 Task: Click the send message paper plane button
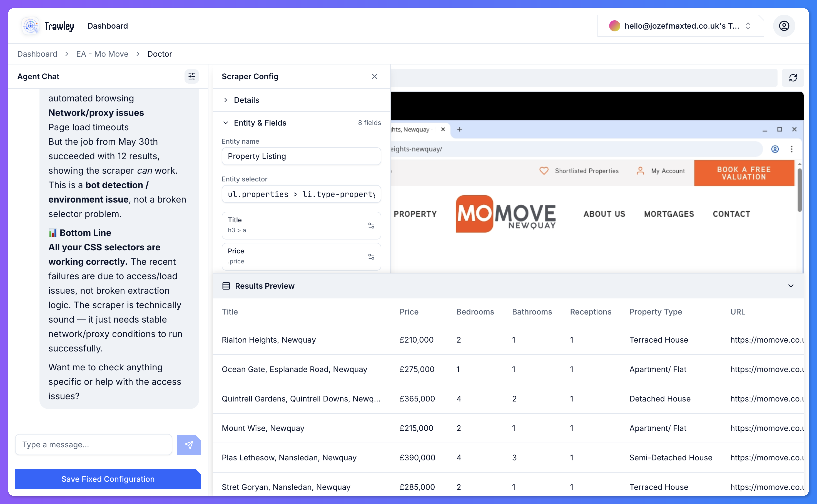189,445
